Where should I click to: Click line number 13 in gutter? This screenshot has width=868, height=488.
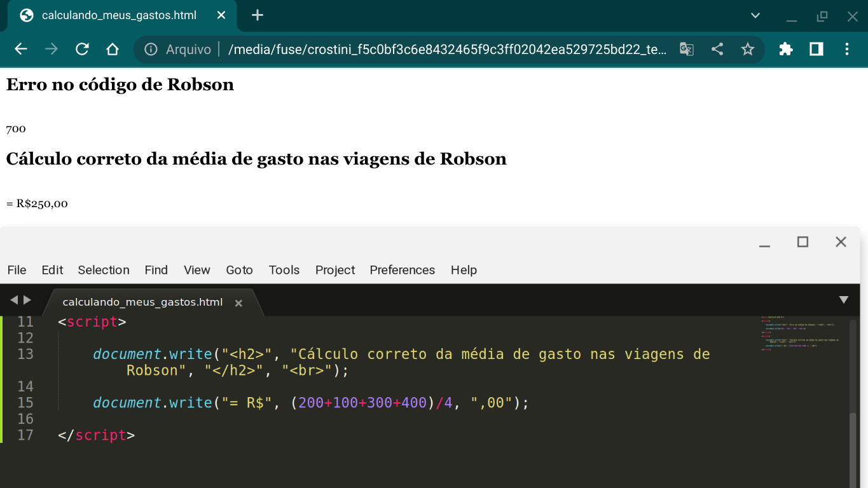click(25, 354)
